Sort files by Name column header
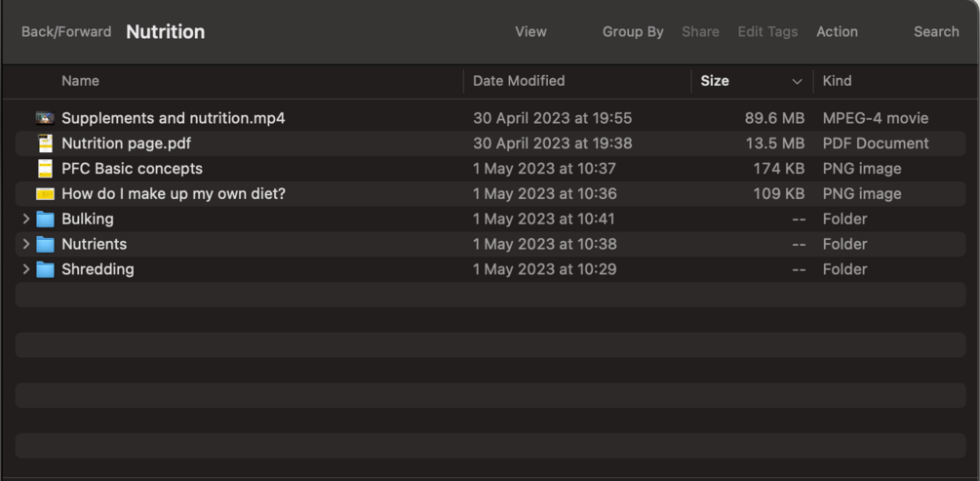The width and height of the screenshot is (980, 481). pos(81,81)
